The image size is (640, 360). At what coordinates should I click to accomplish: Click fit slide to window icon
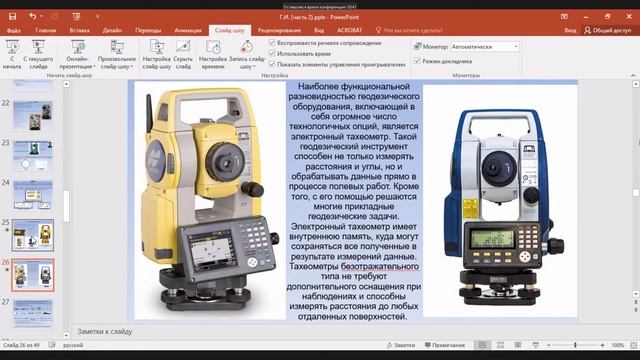click(633, 345)
